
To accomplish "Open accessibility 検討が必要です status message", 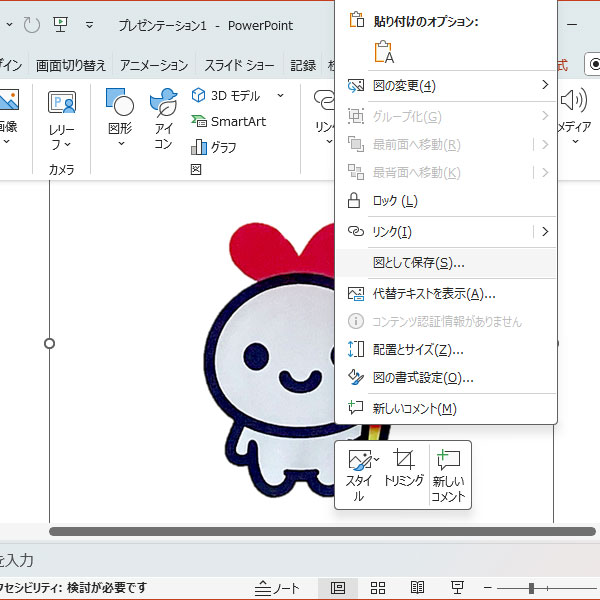I will pyautogui.click(x=73, y=587).
